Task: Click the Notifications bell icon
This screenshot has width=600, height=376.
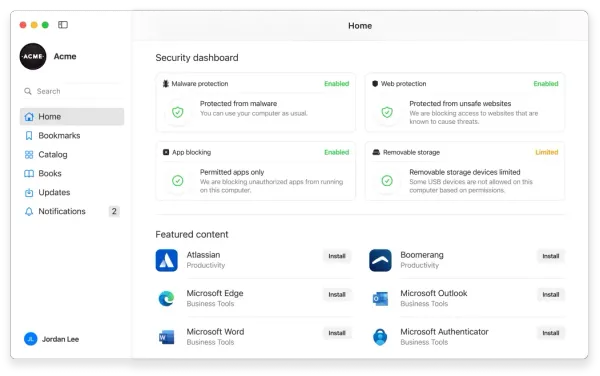Action: pos(29,212)
